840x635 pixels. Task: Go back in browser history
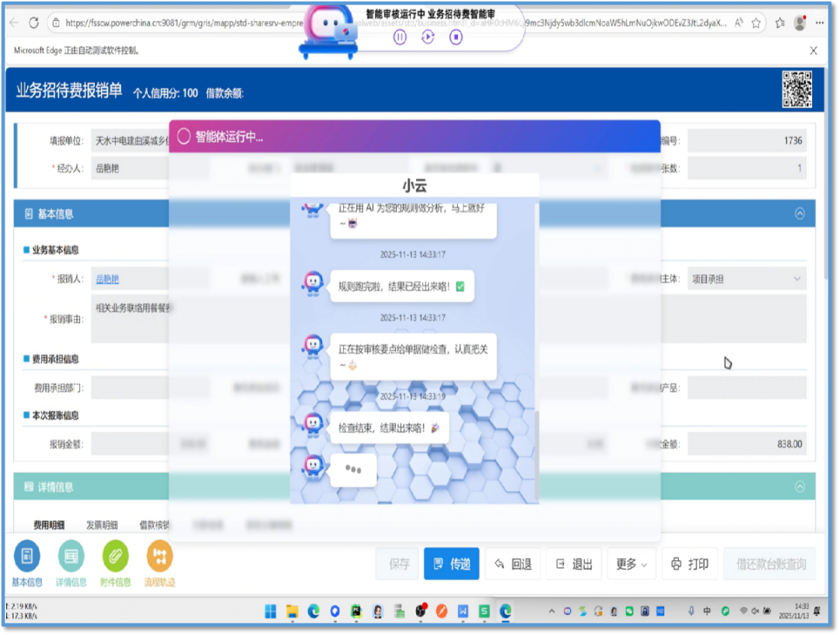pos(14,23)
